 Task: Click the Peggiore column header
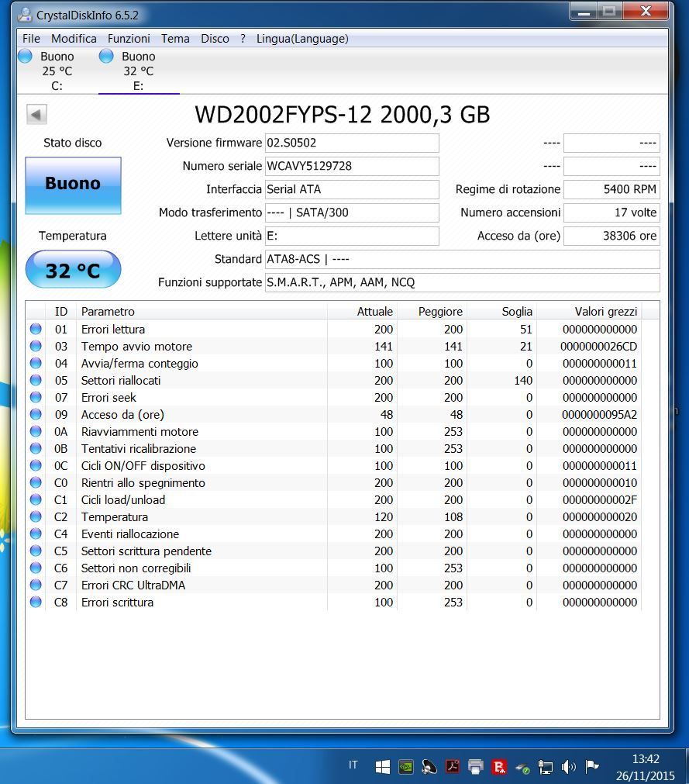pyautogui.click(x=433, y=312)
